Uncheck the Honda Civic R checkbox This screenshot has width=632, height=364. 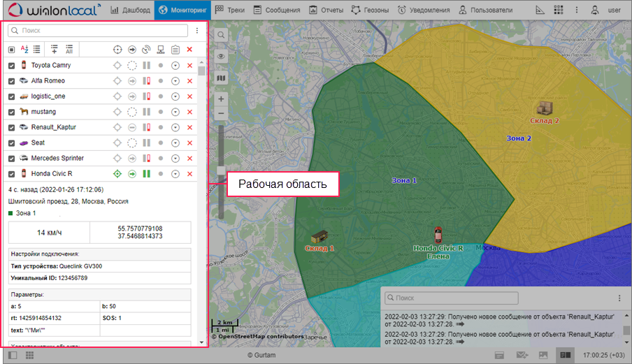[12, 174]
